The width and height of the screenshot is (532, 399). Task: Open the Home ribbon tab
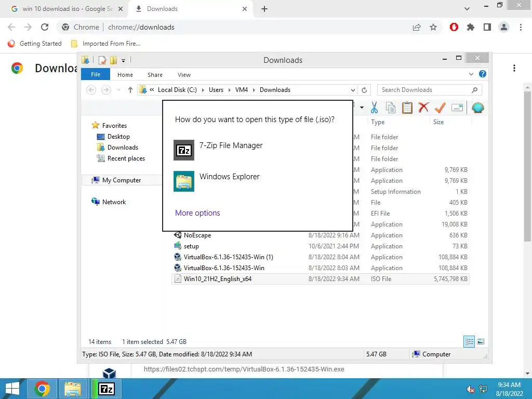coord(125,75)
